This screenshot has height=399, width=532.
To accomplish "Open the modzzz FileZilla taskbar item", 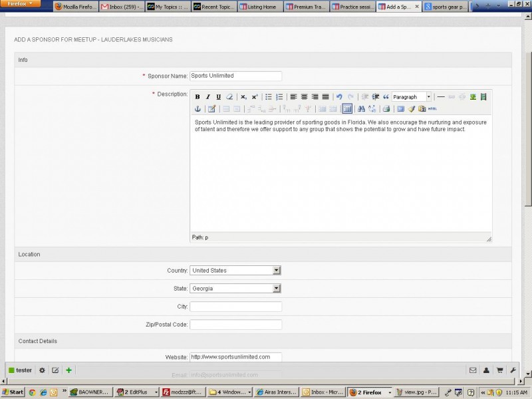I will (182, 392).
